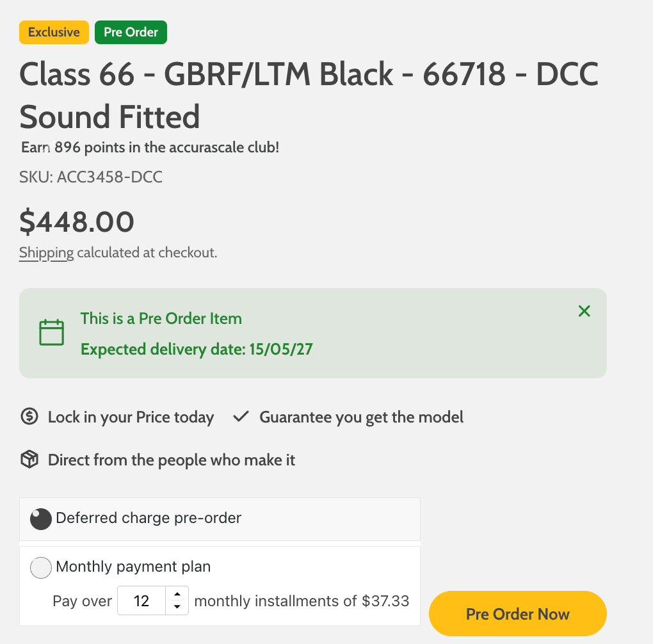The width and height of the screenshot is (653, 644).
Task: Click the installments number input field
Action: pos(142,601)
